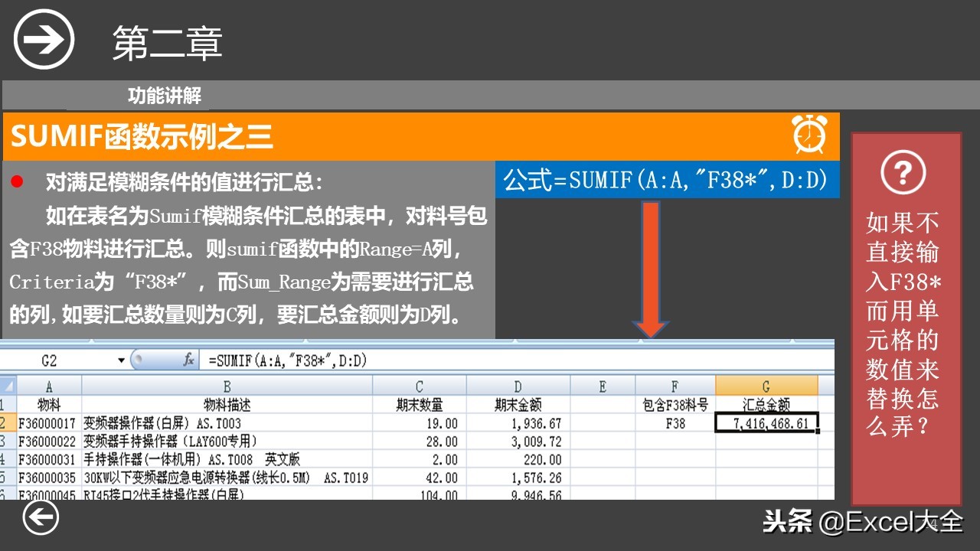Select cell G2 containing 7,416,468.61

766,421
